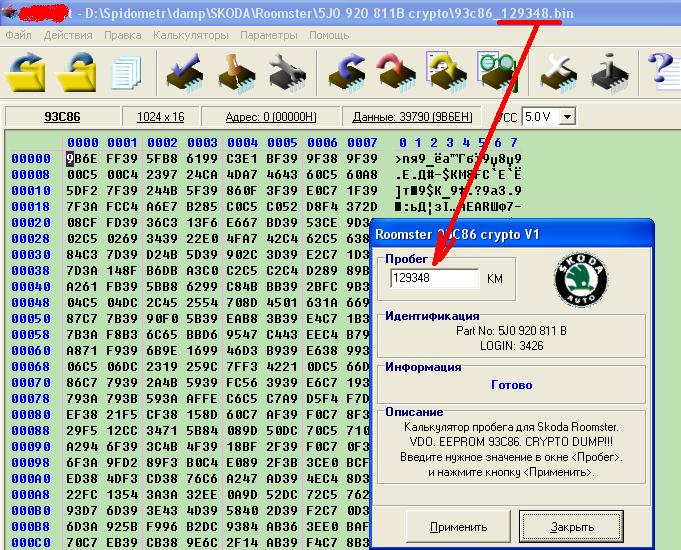This screenshot has height=550, width=681.
Task: Click the chip with red arrow icon
Action: [397, 73]
